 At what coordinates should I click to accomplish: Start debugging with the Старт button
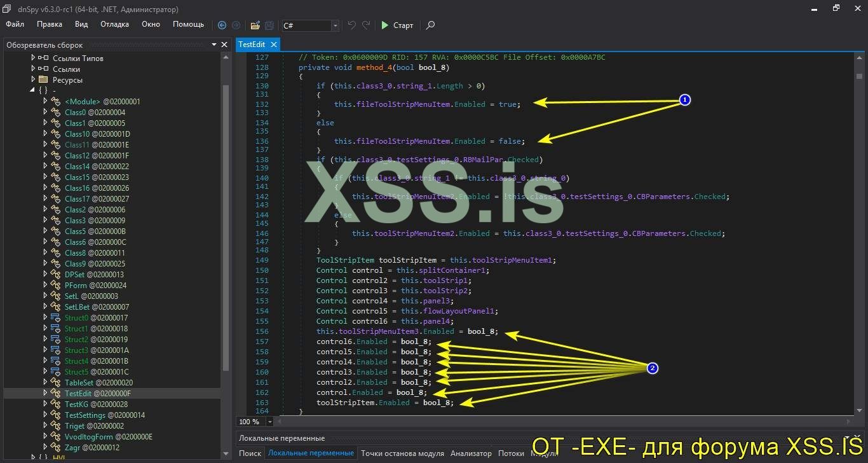tap(397, 25)
